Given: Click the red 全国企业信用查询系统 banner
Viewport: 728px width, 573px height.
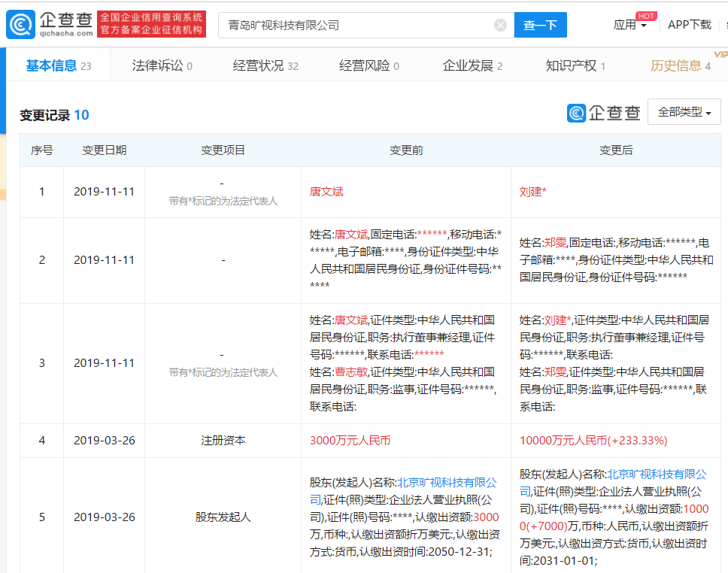Looking at the screenshot, I should [x=151, y=23].
